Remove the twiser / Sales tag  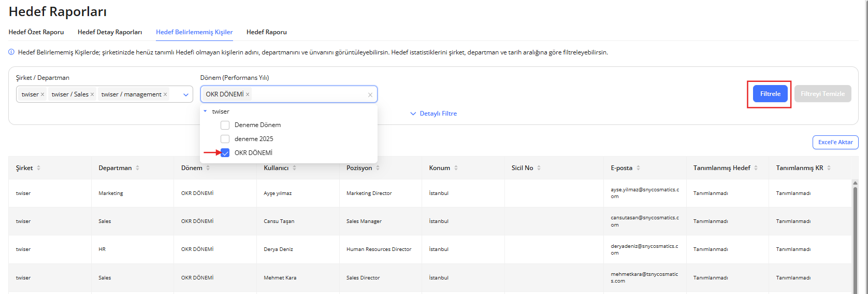[92, 94]
